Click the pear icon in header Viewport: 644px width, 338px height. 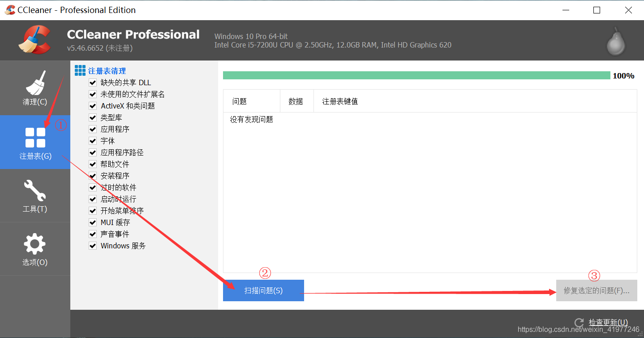click(616, 41)
